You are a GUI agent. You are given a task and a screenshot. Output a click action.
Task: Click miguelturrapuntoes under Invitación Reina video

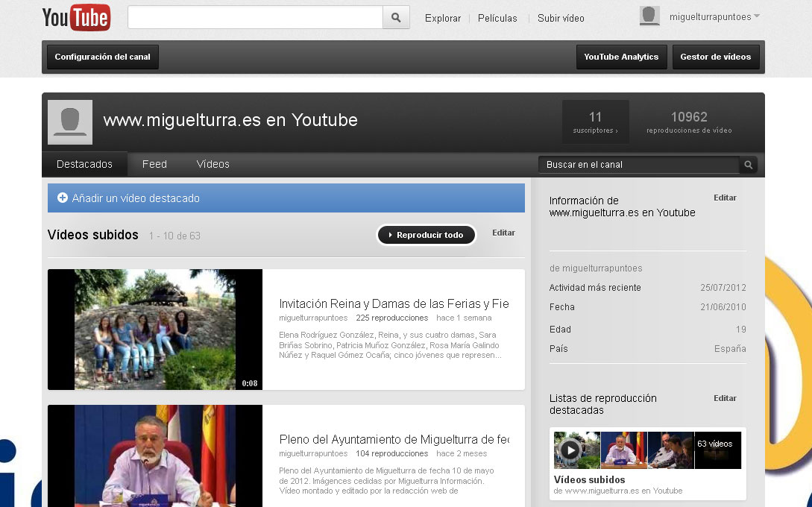tap(313, 318)
